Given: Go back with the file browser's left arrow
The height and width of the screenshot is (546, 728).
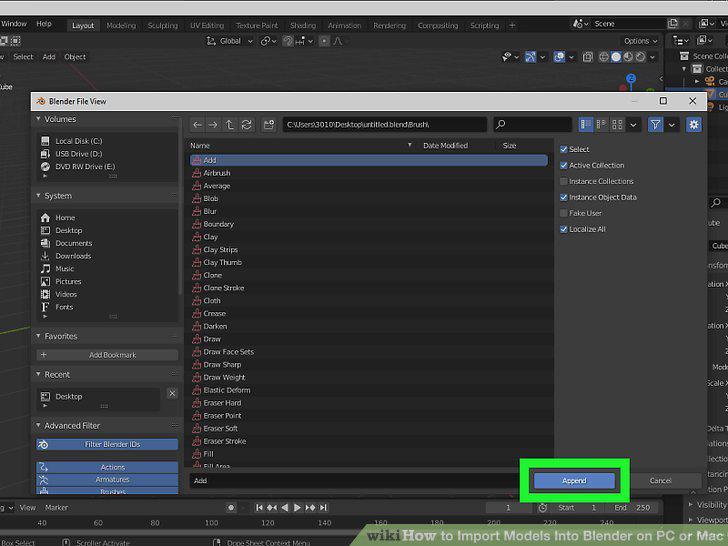Looking at the screenshot, I should [197, 124].
